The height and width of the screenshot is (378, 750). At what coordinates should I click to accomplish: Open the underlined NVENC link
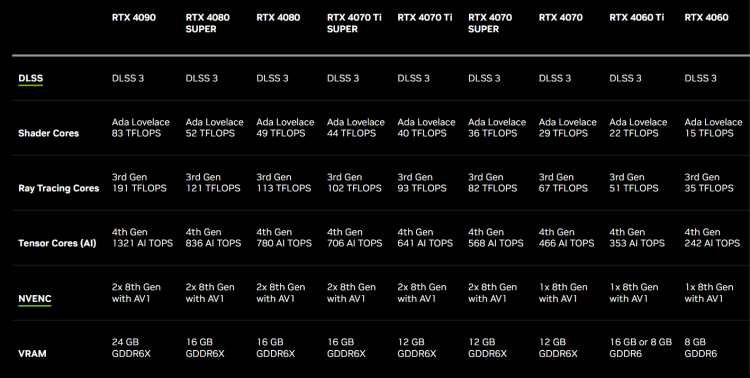(x=34, y=299)
